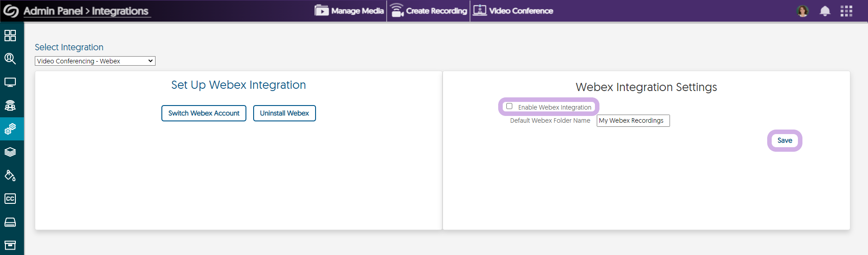Open the users group icon in sidebar

(10, 106)
